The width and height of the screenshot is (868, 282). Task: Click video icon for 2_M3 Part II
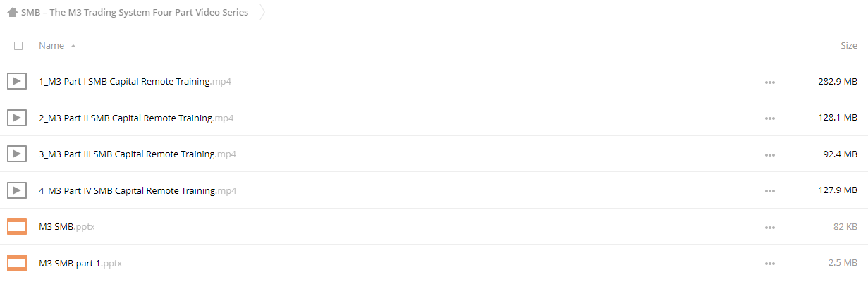point(17,118)
